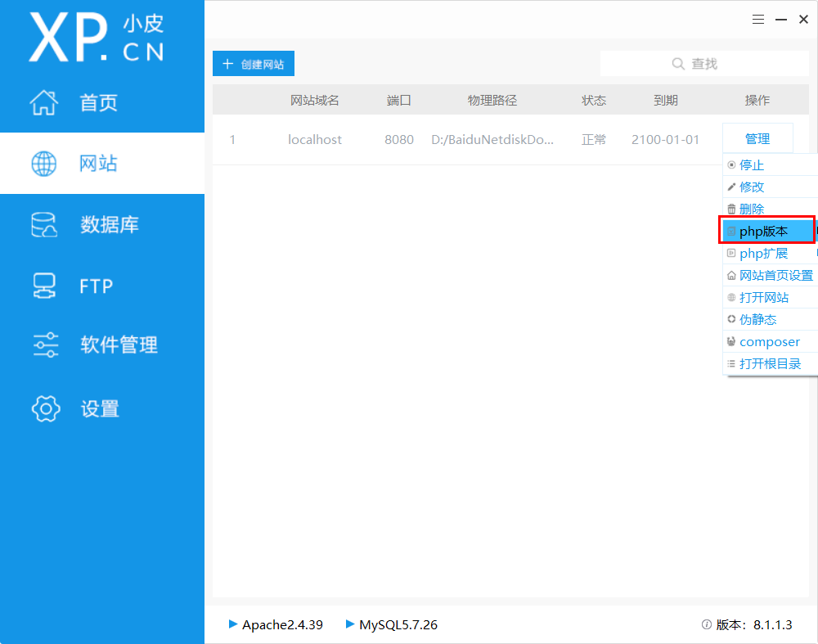Click the MySQL5.7.26 play triangle icon
This screenshot has width=818, height=644.
click(x=350, y=624)
